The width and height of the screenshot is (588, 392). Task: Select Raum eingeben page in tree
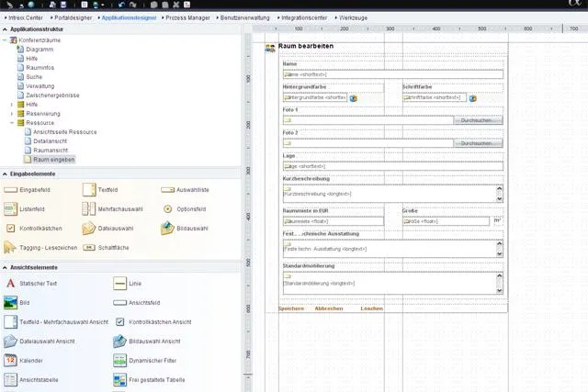pyautogui.click(x=49, y=160)
